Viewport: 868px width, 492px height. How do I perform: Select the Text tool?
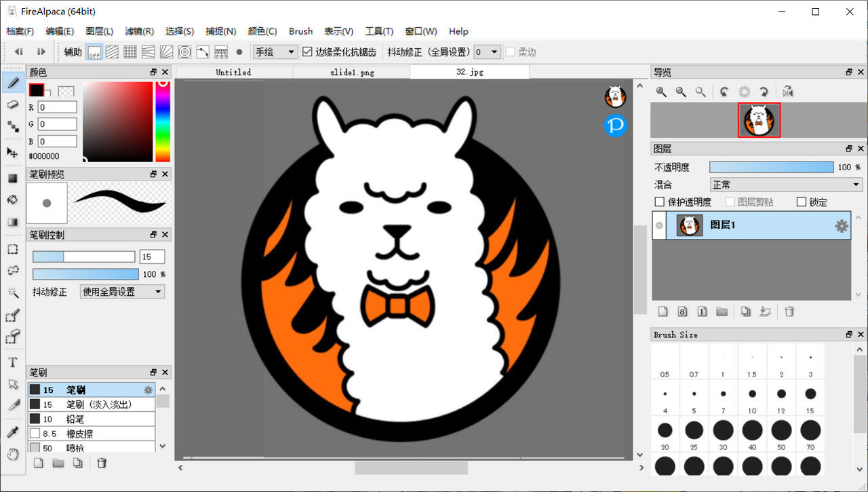pos(13,362)
